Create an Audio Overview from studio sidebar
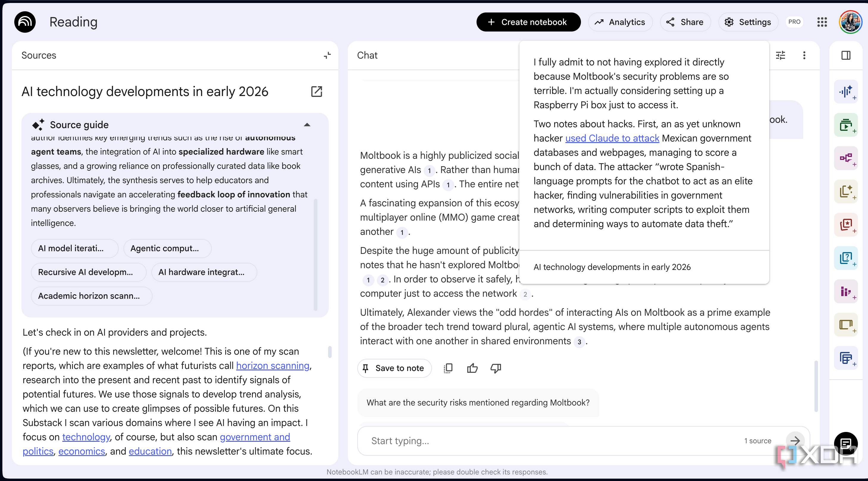This screenshot has width=868, height=481. pos(846,92)
